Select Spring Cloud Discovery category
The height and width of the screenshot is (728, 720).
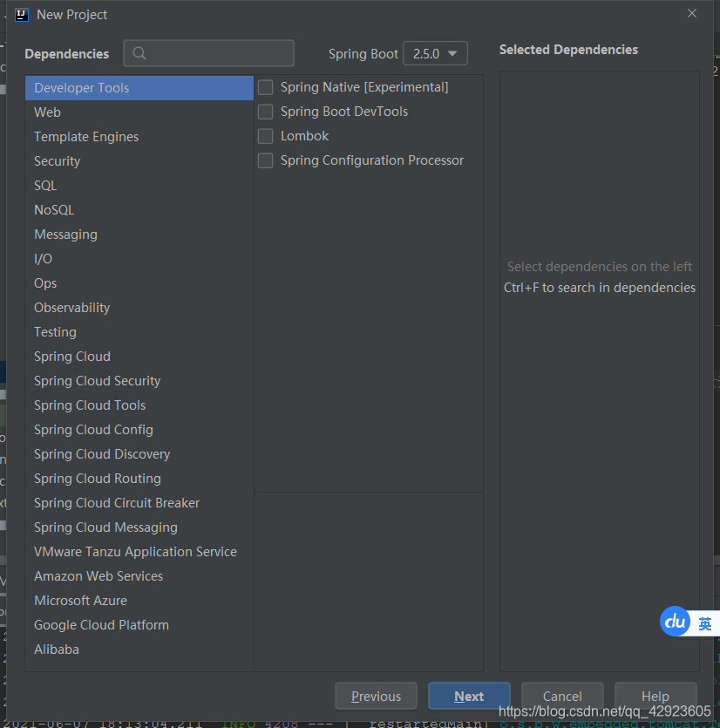(139, 454)
